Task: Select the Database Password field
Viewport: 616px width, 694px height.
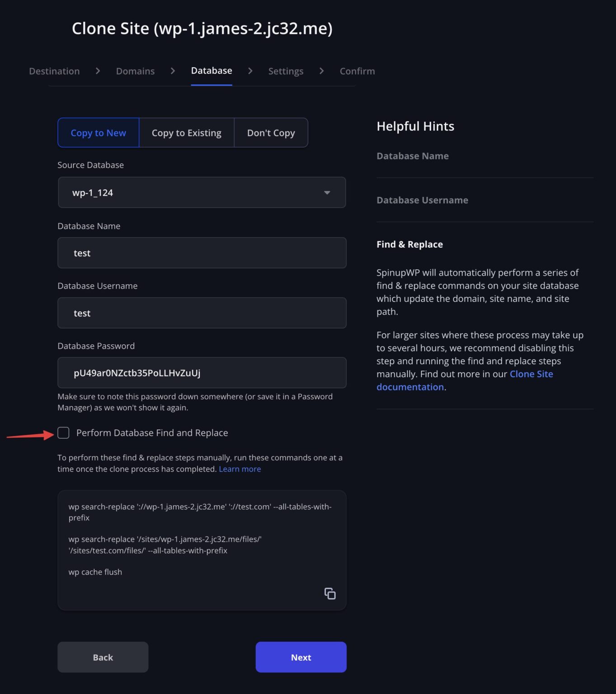Action: 202,373
